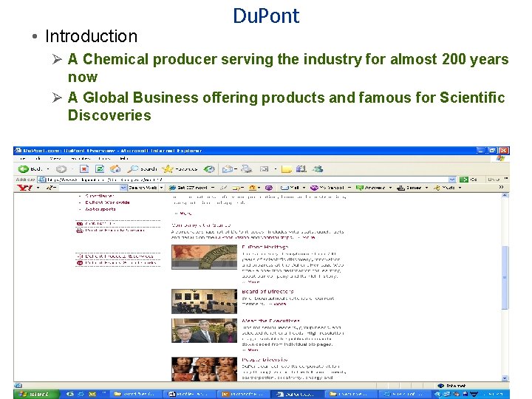Click the Messenger people toolbar icon
Viewport: 532px width, 399px height.
coord(318,169)
